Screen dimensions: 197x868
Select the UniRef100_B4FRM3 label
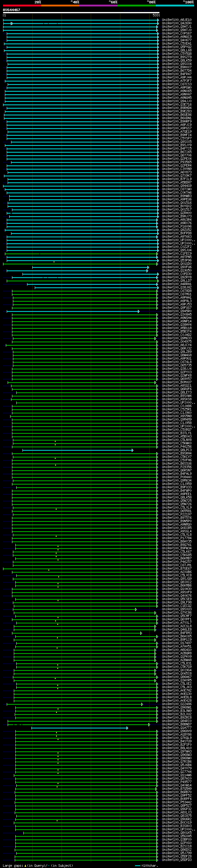tap(177, 633)
